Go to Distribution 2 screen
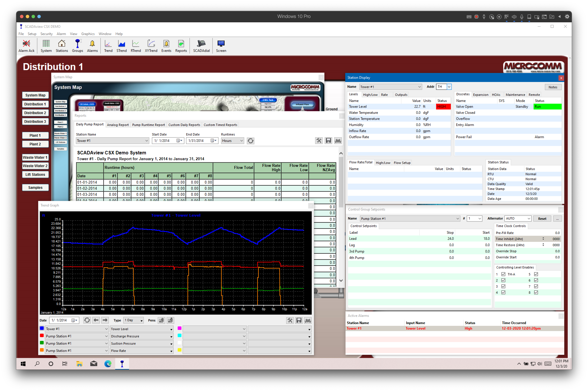Screen dimensions: 588x391 pyautogui.click(x=35, y=113)
